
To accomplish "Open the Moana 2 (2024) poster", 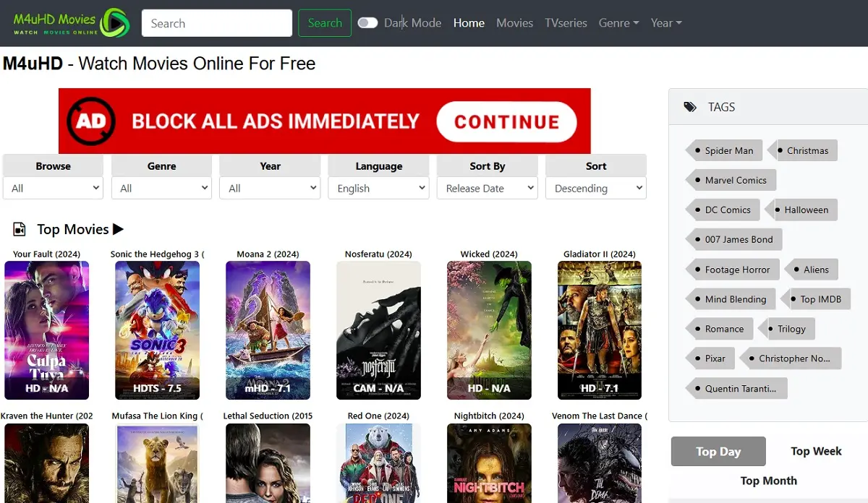I will click(268, 330).
